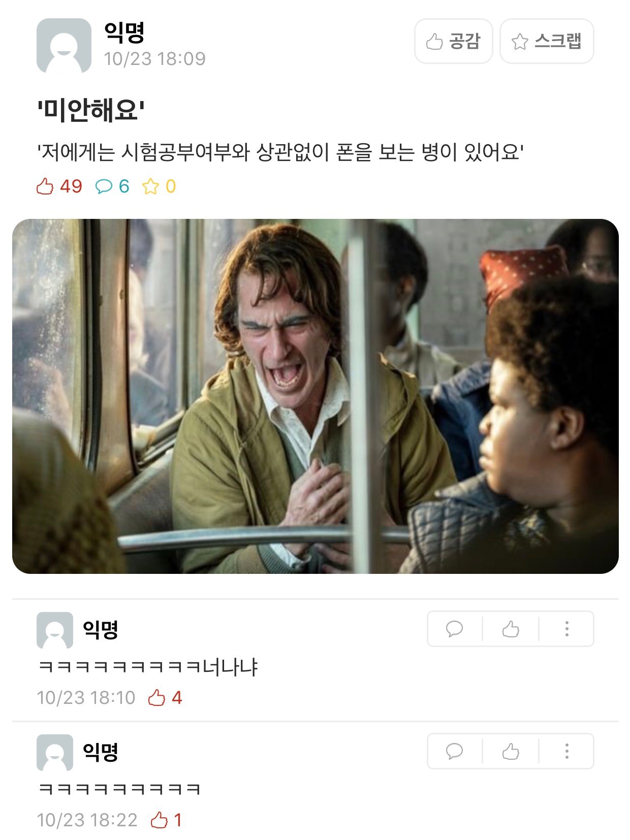Click the yellow star scrap count showing 0

[159, 186]
